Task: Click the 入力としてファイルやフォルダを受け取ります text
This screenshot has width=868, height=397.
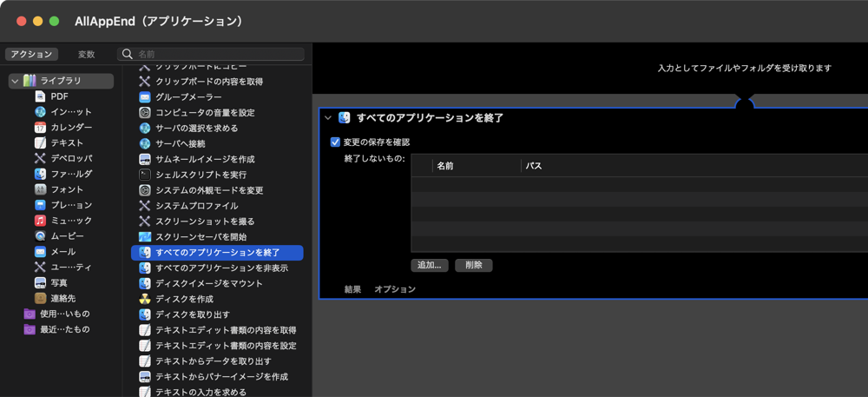Action: (745, 68)
